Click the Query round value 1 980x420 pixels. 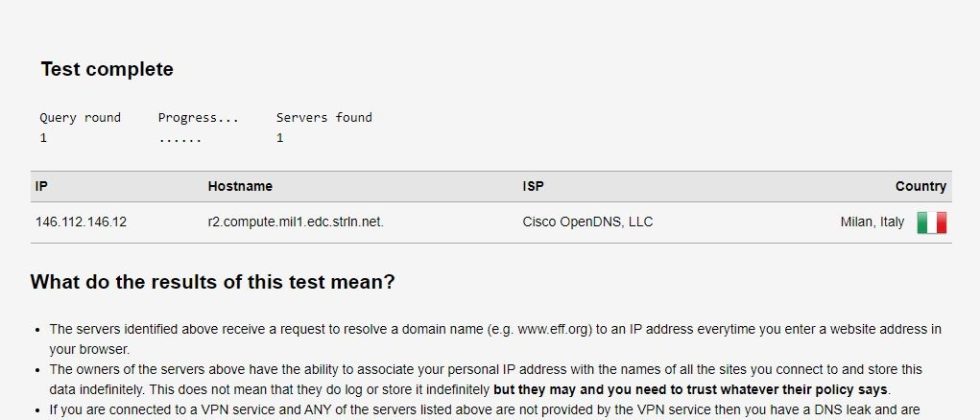(x=44, y=138)
